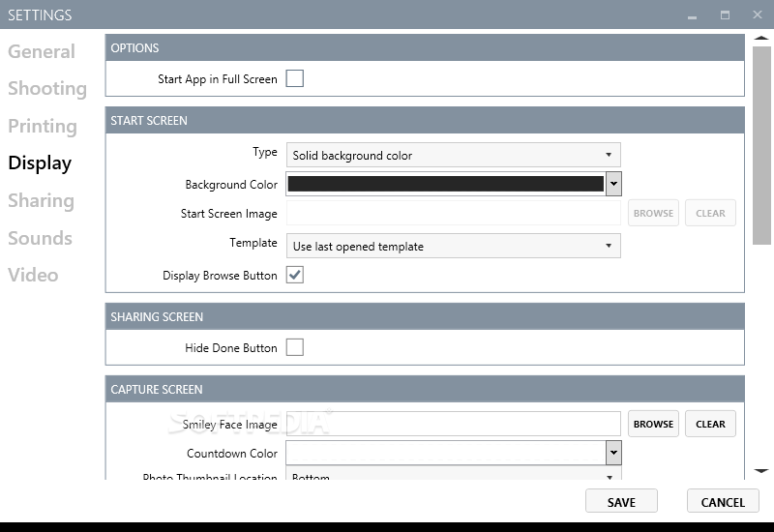Viewport: 774px width, 532px height.
Task: Browse for a Smiley Face Image
Action: (653, 424)
